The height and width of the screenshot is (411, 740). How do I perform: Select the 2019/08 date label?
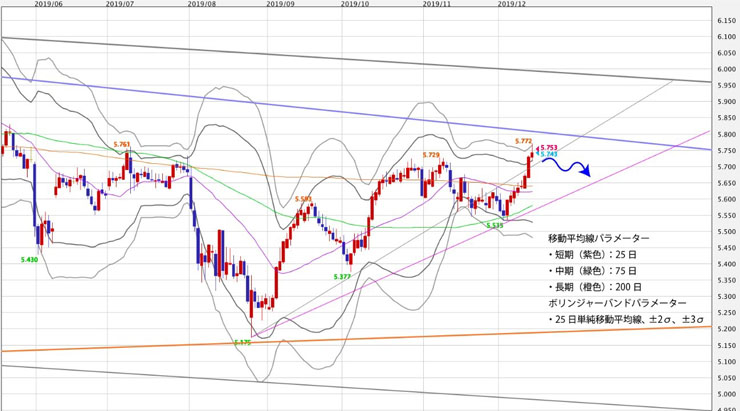202,3
